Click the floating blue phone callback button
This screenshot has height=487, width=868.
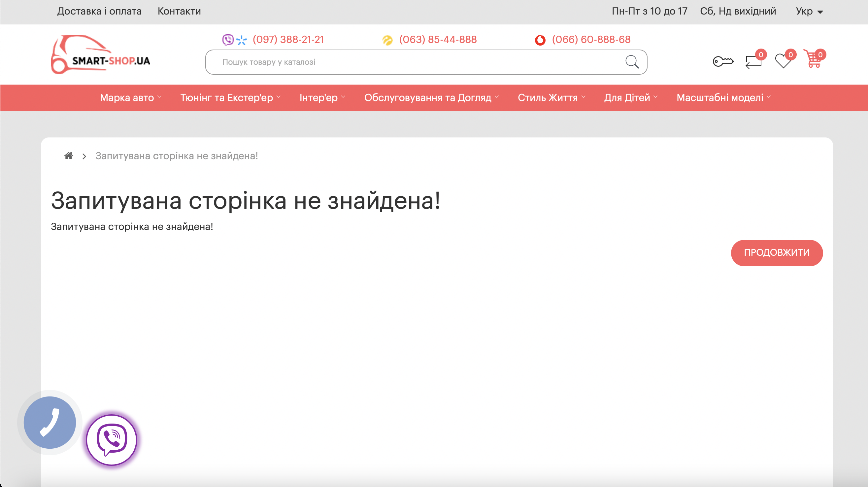click(x=50, y=422)
